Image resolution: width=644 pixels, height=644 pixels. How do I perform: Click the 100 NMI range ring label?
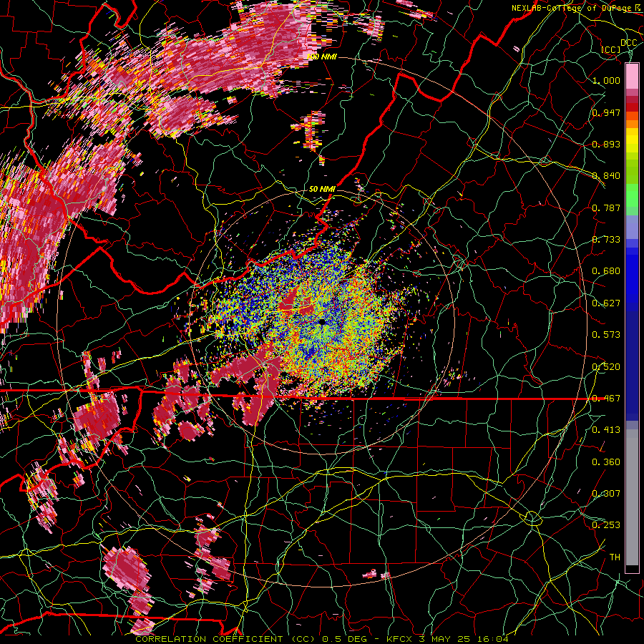click(x=323, y=57)
